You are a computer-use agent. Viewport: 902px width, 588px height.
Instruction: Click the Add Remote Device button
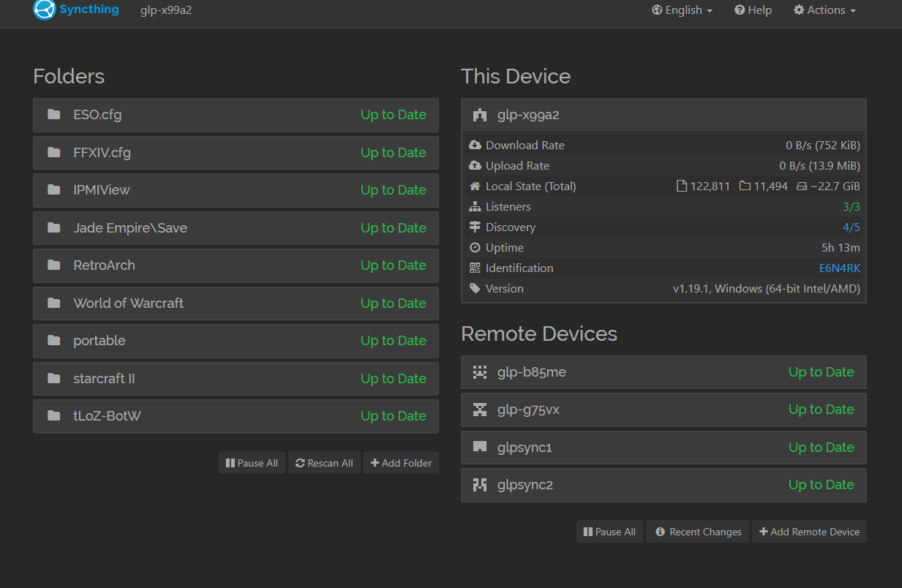tap(810, 532)
